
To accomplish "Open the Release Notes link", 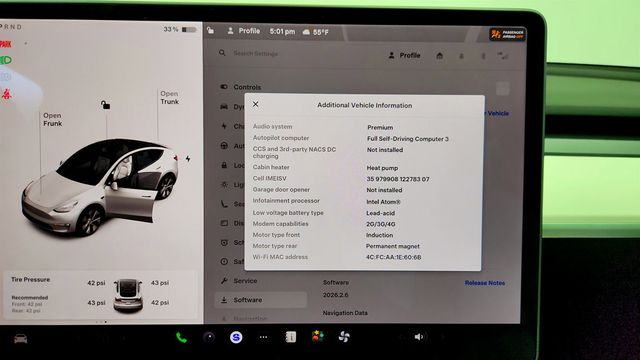I will pos(484,283).
